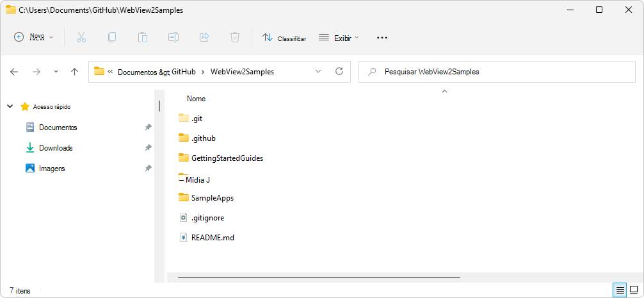Go forward with the right arrow
Viewport: 644px width, 298px height.
(36, 72)
